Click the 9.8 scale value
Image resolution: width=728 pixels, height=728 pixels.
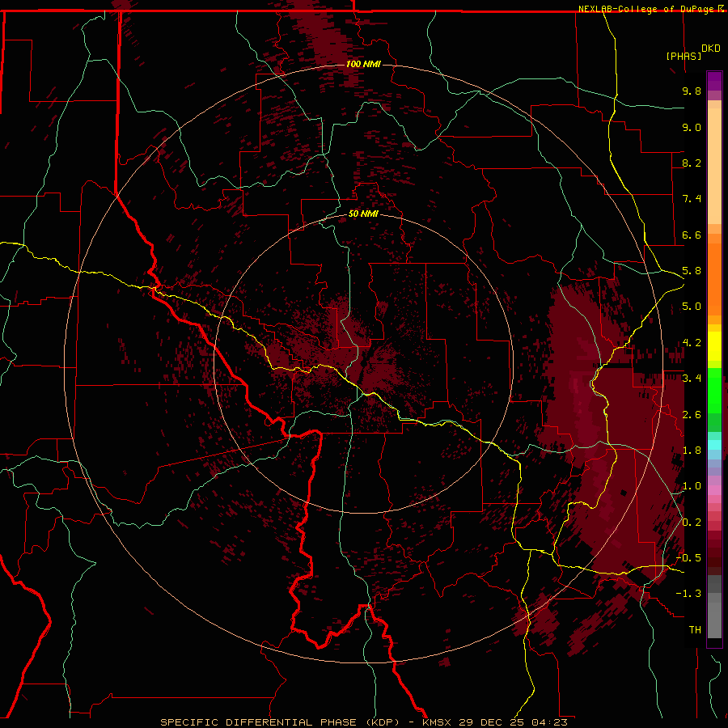click(692, 91)
